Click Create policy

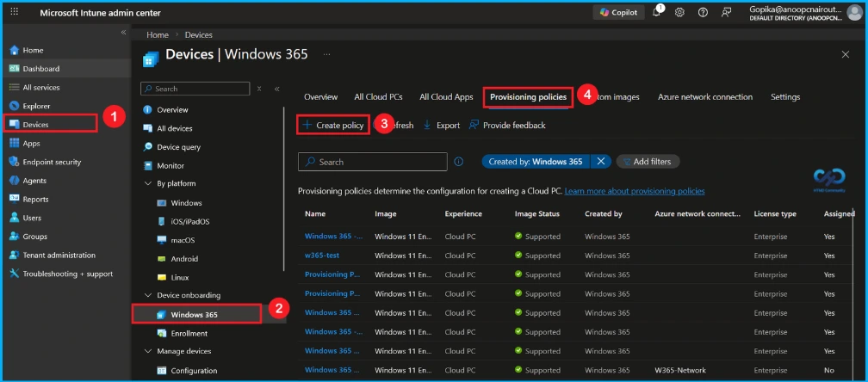pos(333,125)
